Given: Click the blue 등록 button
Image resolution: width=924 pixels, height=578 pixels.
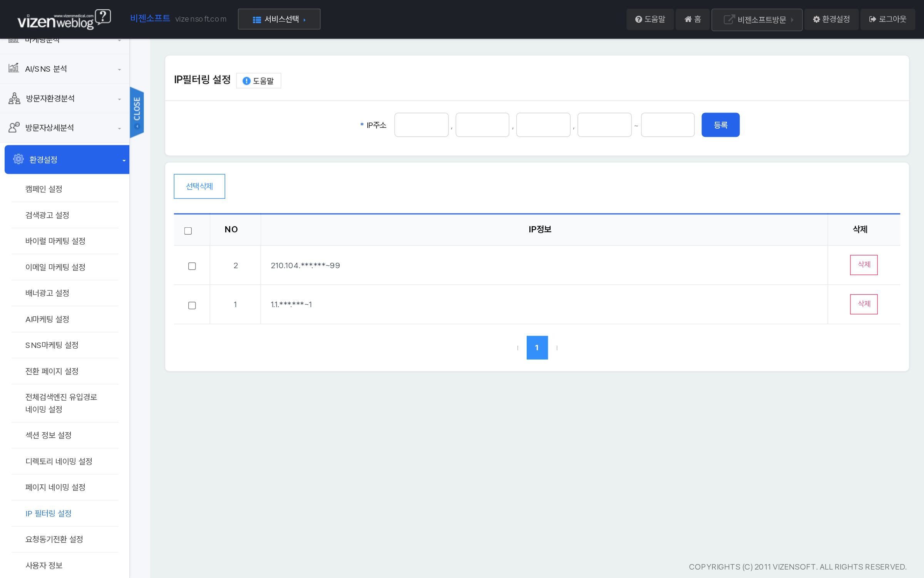Looking at the screenshot, I should click(x=720, y=125).
